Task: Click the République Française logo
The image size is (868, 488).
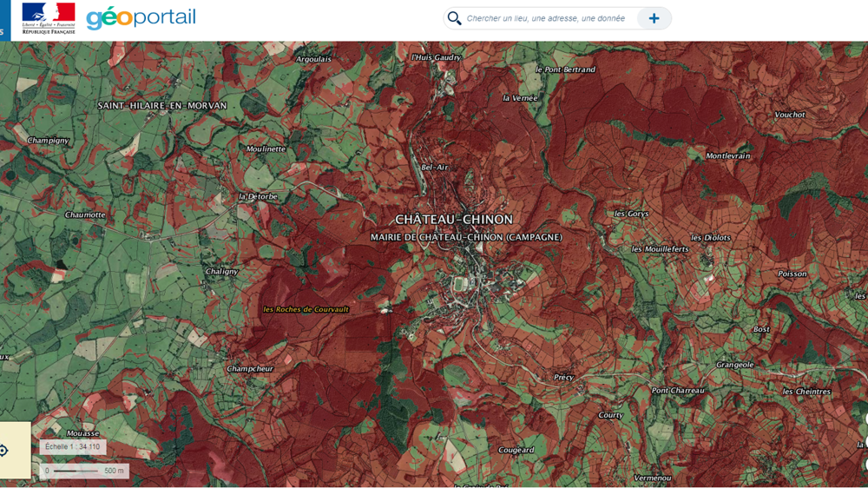Action: pos(49,18)
